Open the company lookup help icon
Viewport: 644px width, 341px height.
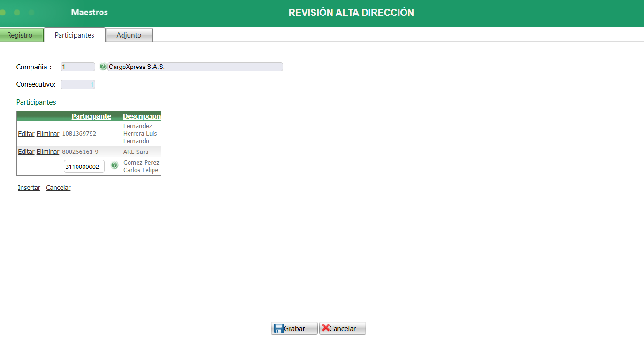103,67
